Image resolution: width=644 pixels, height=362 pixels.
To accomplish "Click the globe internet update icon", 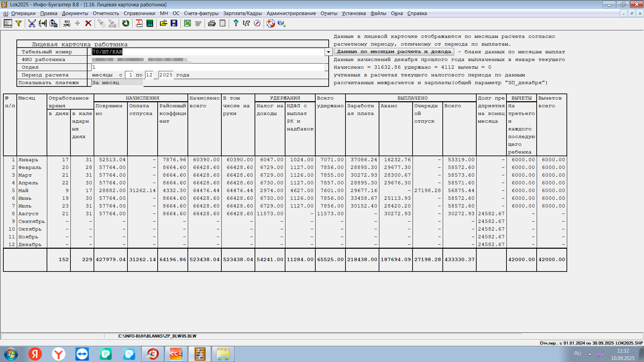I will pyautogui.click(x=281, y=23).
